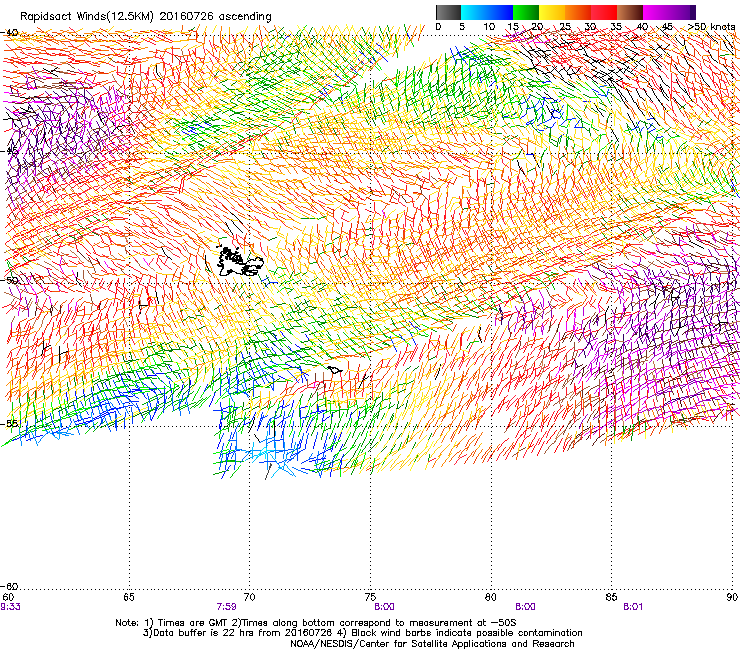Viewport: 740px width, 650px height.
Task: Click the magenta 40-45 knots legend segment
Action: coord(656,12)
